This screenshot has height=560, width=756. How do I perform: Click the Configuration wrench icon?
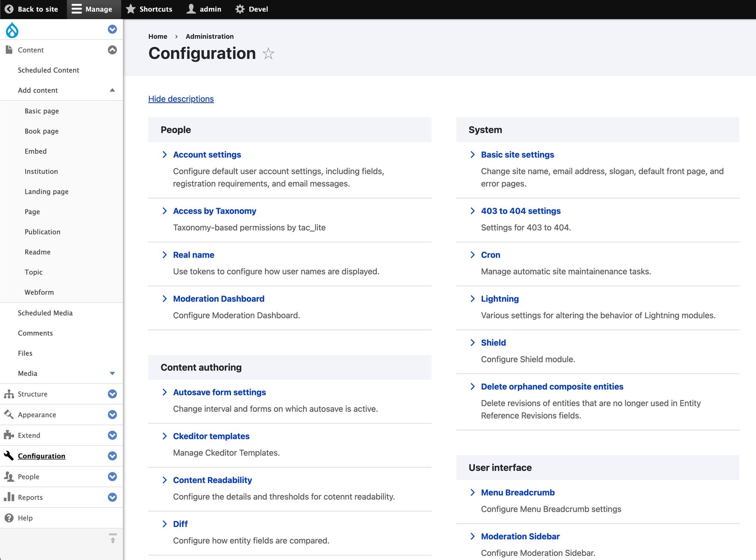click(9, 456)
